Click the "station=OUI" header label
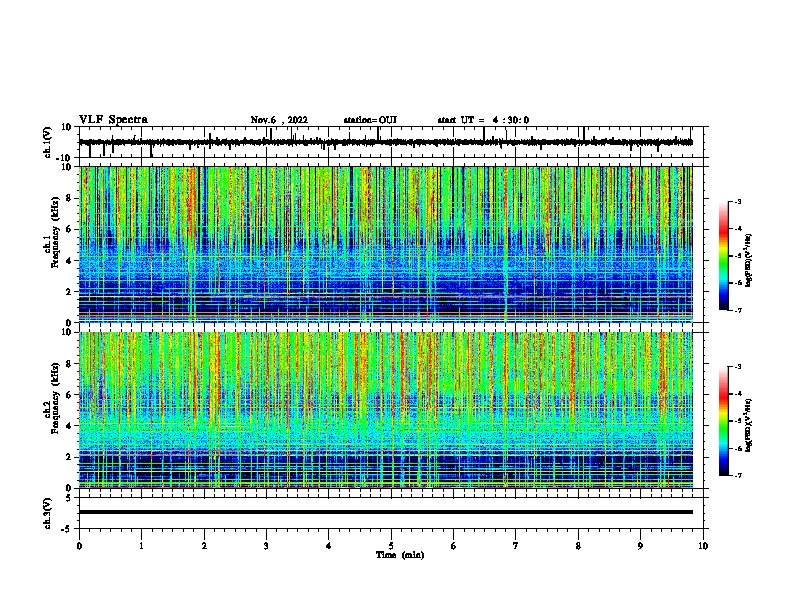Screen dimensions: 792x612 370,120
